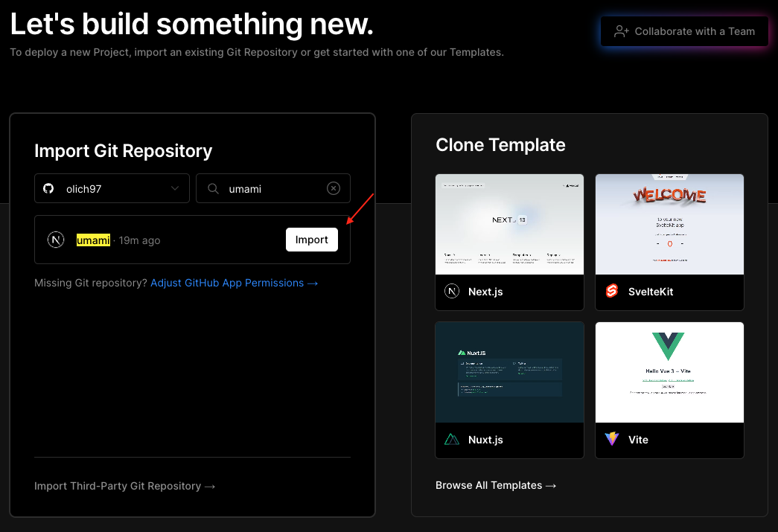Click the Next.js icon next to umami repo
This screenshot has height=532, width=778.
click(x=56, y=240)
